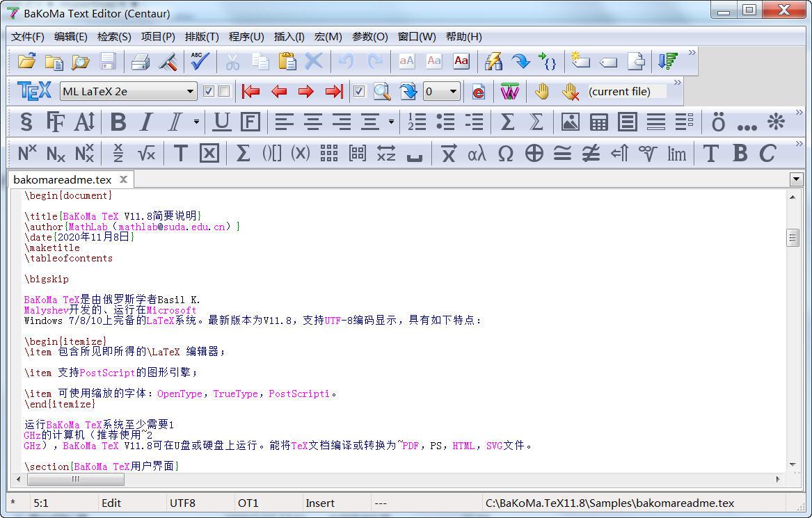
Task: Click the Print icon
Action: pos(140,62)
